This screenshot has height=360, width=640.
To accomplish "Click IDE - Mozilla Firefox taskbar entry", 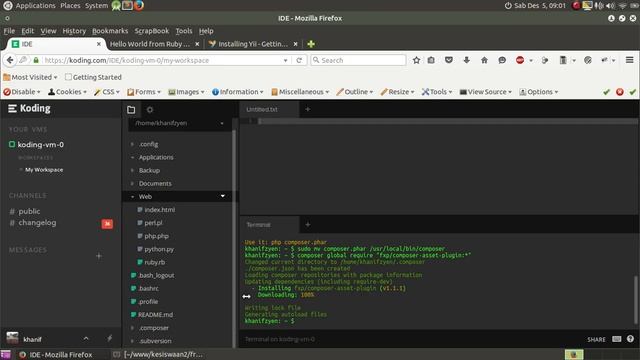I will (x=56, y=354).
